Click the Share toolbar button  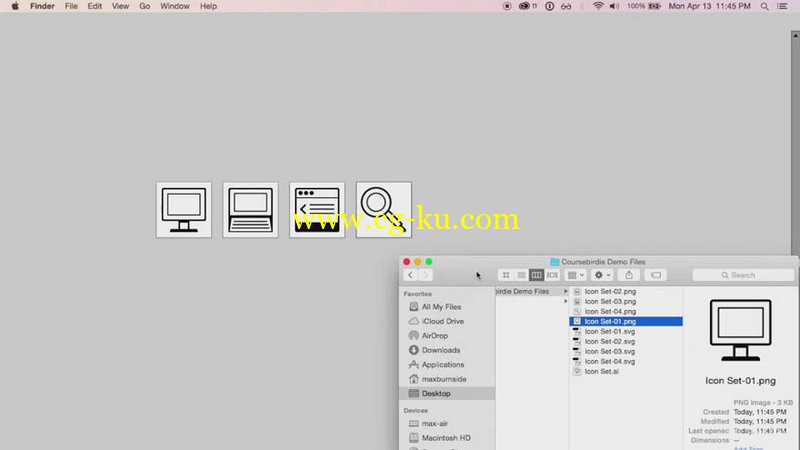[629, 275]
